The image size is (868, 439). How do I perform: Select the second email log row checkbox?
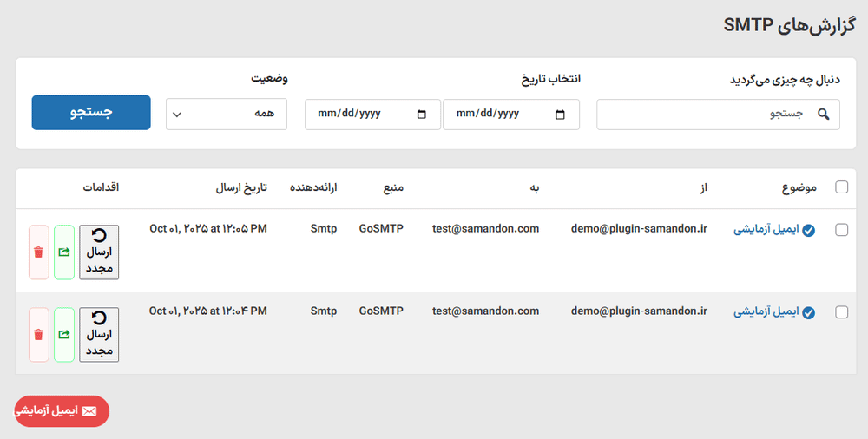(841, 312)
